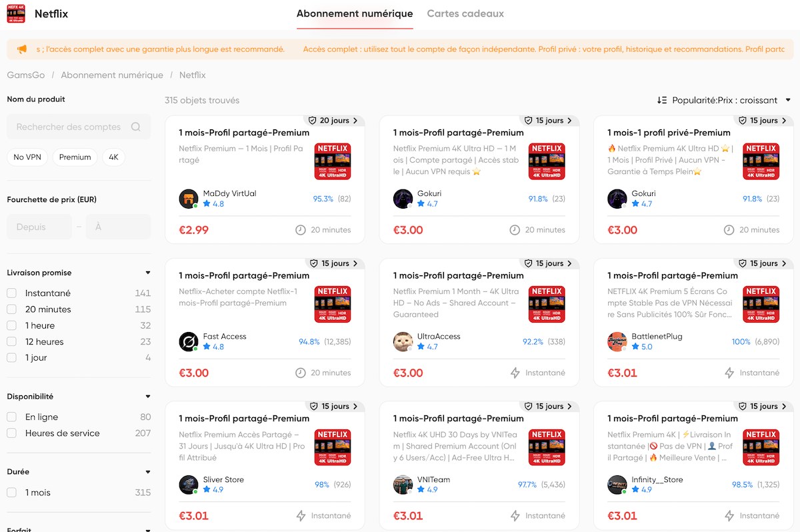Click the lightning icon on UltraAccess card
Image resolution: width=800 pixels, height=532 pixels.
point(515,373)
